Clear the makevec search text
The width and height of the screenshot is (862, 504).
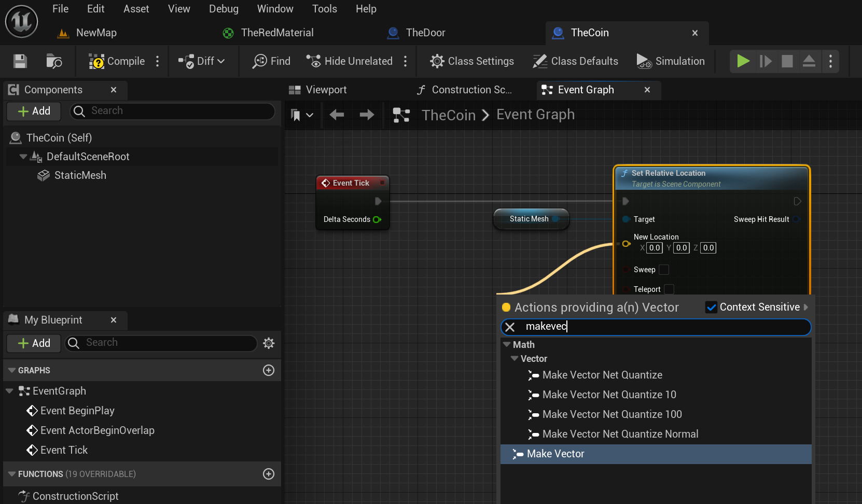coord(510,327)
